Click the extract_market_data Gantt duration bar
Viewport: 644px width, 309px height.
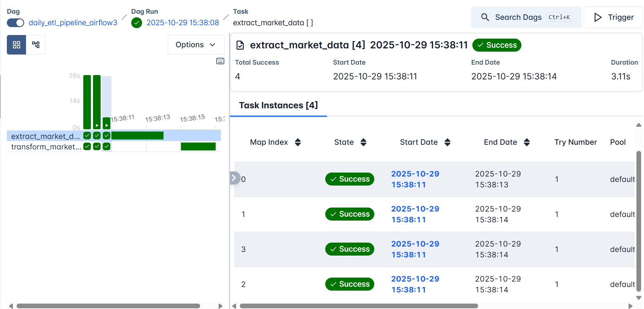point(137,136)
